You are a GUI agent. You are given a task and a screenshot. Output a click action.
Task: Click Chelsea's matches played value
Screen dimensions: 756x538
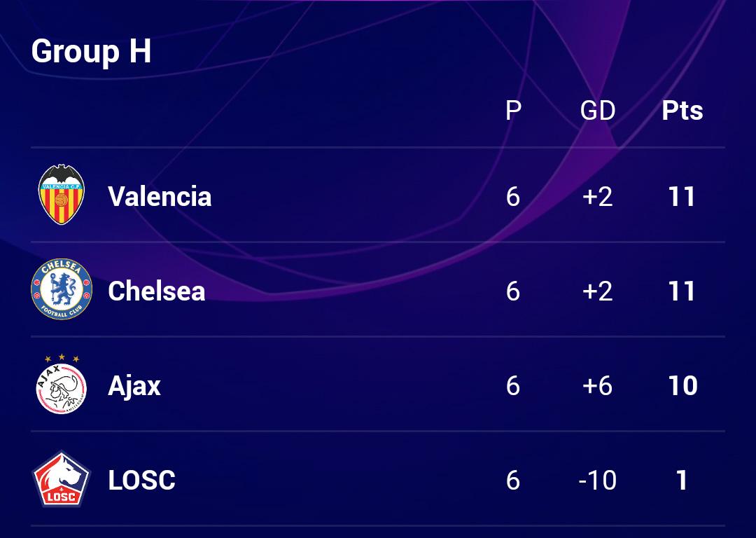[513, 291]
